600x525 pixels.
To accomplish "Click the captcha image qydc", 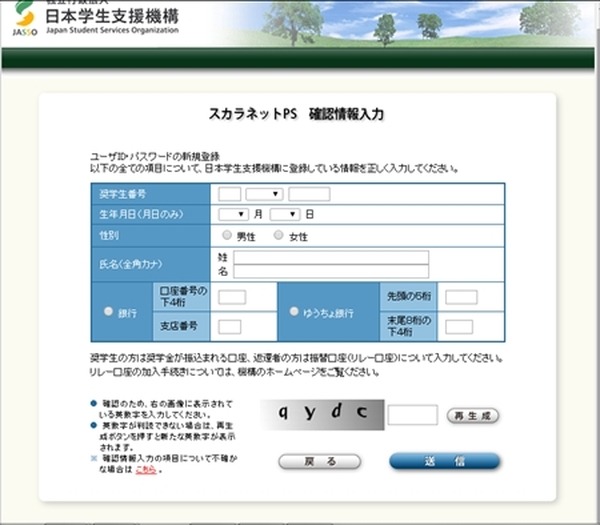I will 322,415.
